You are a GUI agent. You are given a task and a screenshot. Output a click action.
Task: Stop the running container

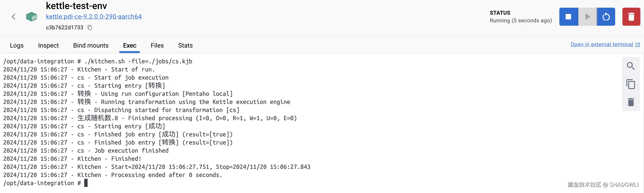click(568, 17)
